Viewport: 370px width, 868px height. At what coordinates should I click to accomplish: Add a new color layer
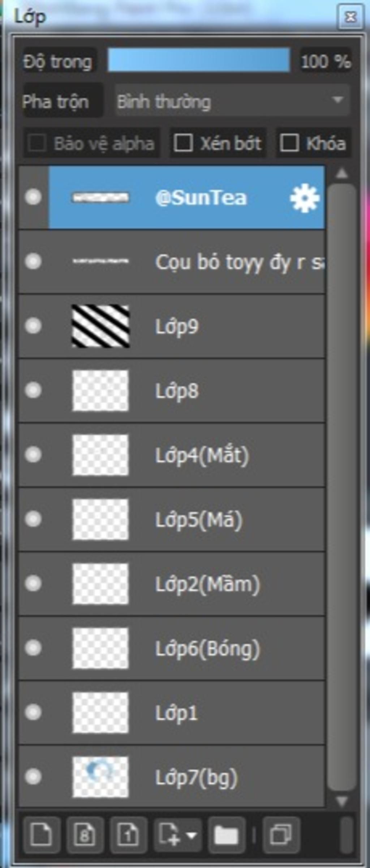point(41,835)
